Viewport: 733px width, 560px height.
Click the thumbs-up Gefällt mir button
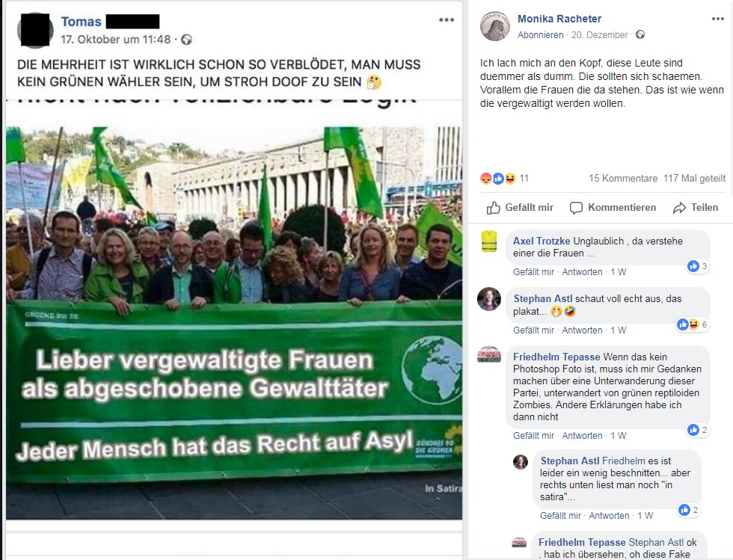pyautogui.click(x=520, y=208)
